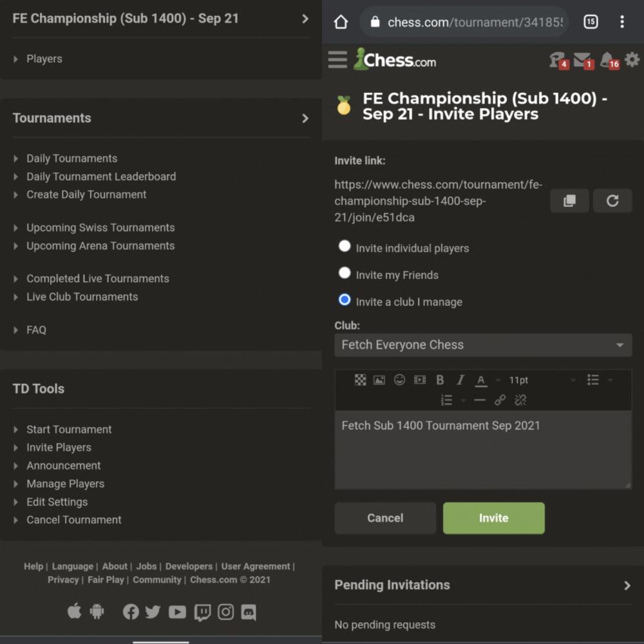Open the Android app link
This screenshot has height=644, width=644.
(97, 612)
